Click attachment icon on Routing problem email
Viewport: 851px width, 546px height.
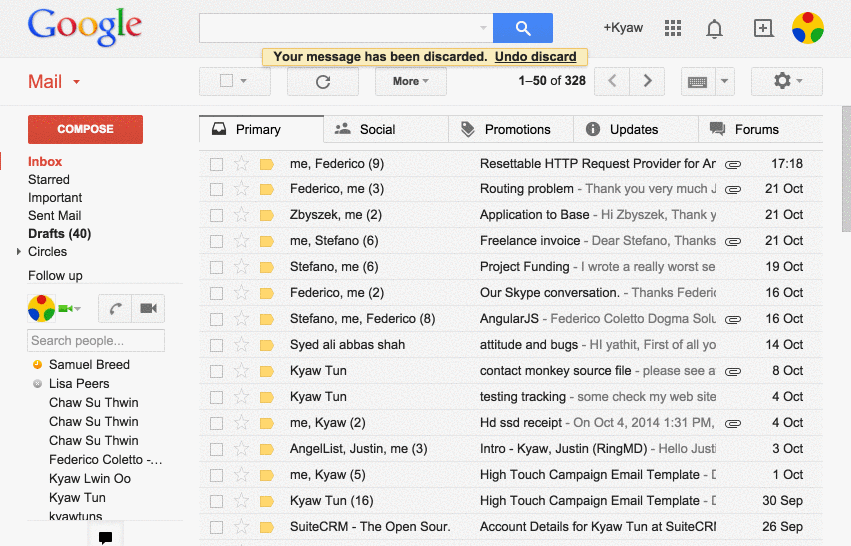733,189
